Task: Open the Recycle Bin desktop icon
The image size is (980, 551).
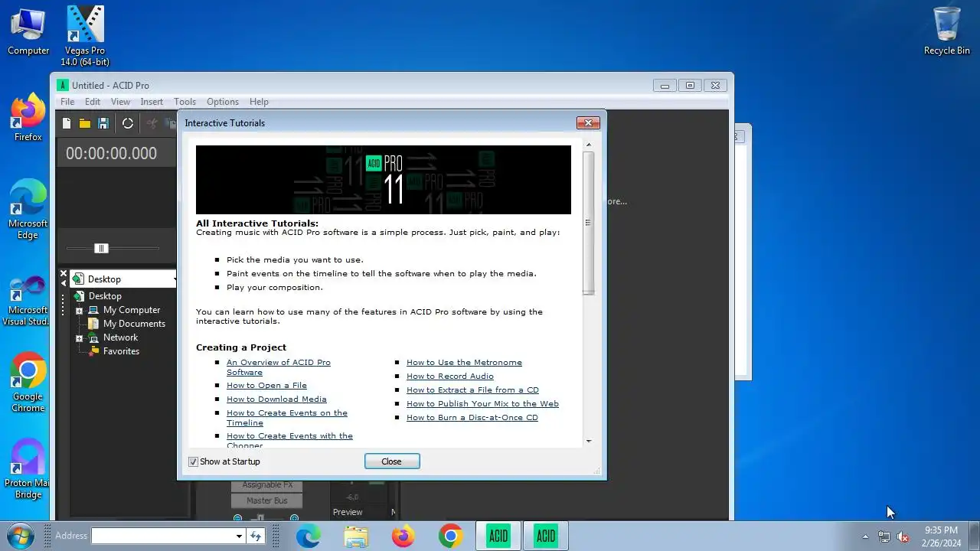Action: 947,31
